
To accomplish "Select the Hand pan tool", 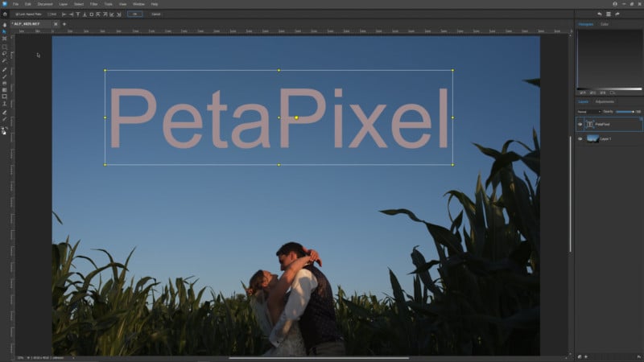I will [x=5, y=25].
